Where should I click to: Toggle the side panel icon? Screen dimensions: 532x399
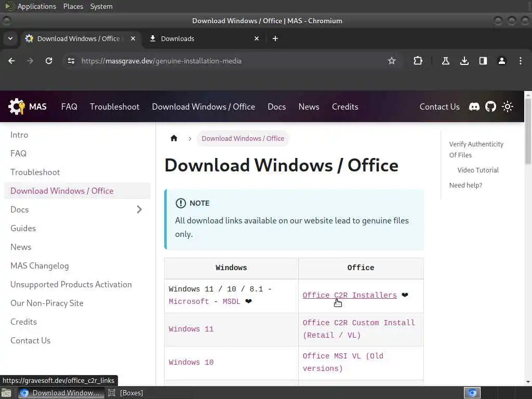pos(483,61)
